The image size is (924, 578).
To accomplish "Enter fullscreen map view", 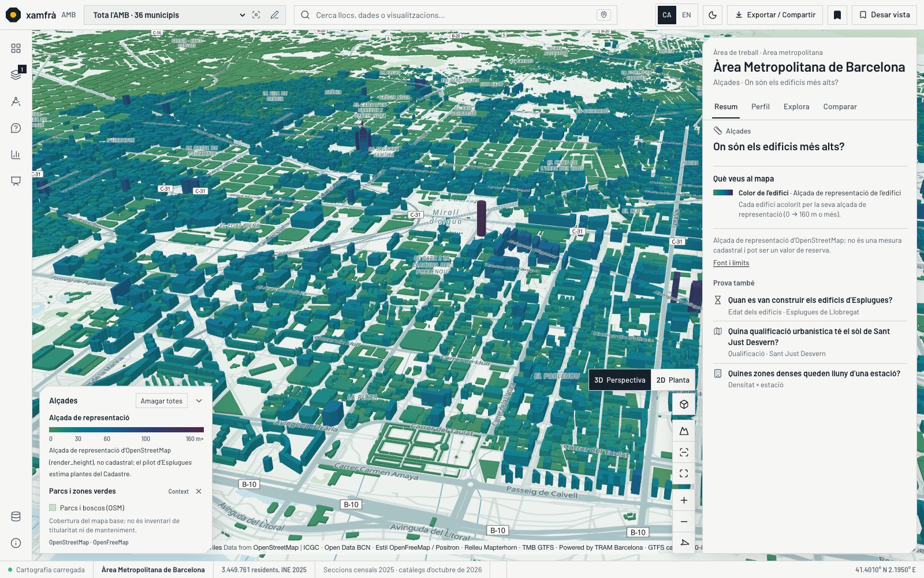I will 684,474.
